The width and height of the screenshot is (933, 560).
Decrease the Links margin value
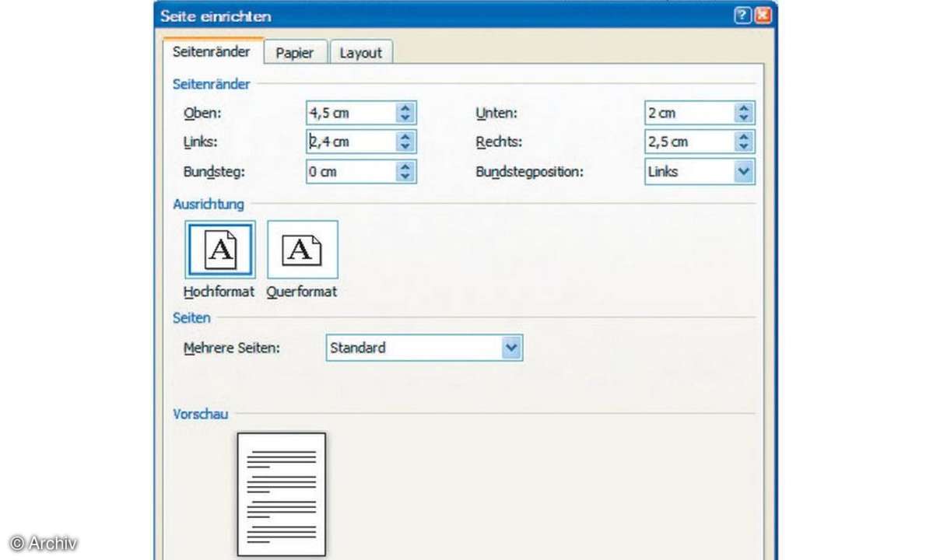[405, 147]
